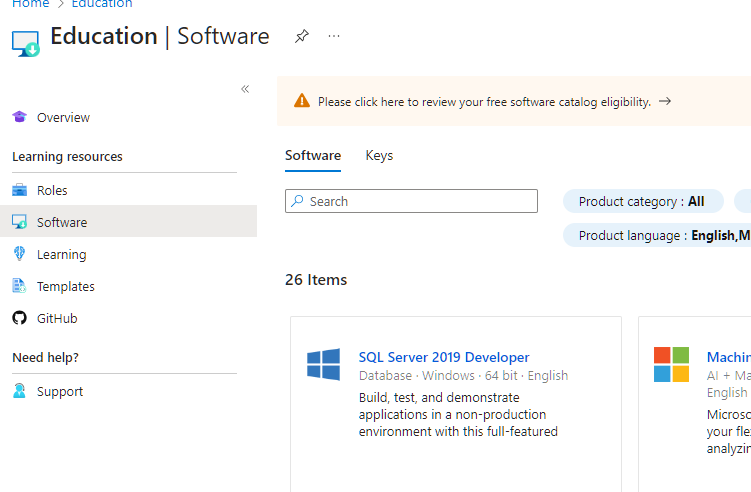Open the Product category filter
Image resolution: width=751 pixels, height=492 pixels.
tap(641, 201)
